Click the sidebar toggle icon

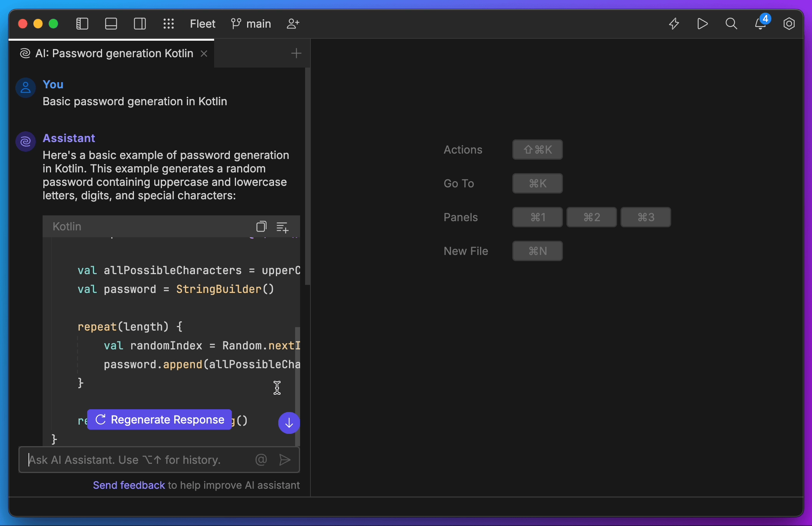tap(82, 24)
